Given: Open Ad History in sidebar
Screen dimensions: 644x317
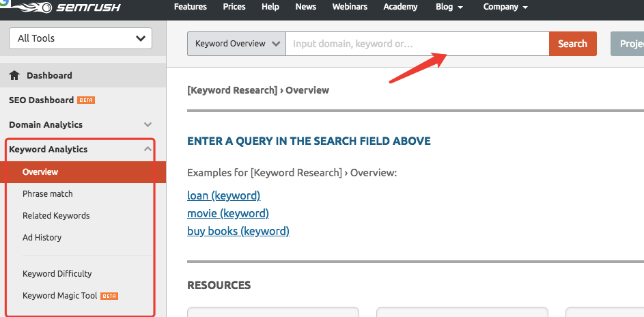Looking at the screenshot, I should (x=42, y=237).
